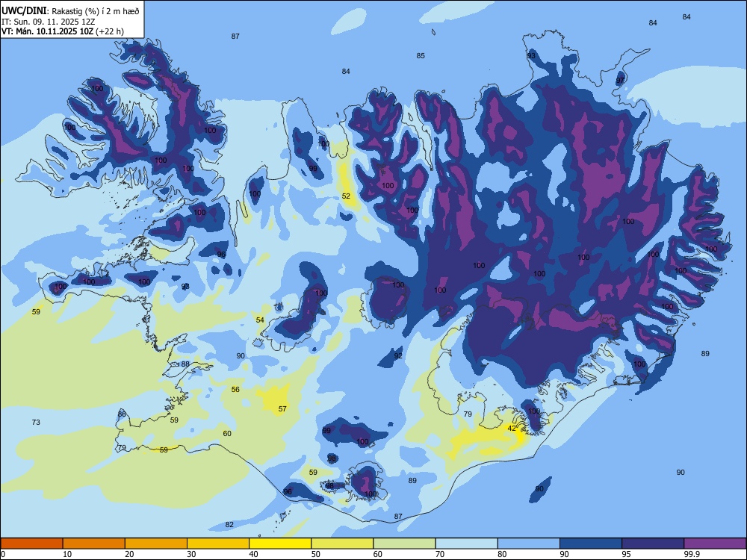Click the offshore humidity value 73
Image resolution: width=747 pixels, height=560 pixels.
point(36,422)
